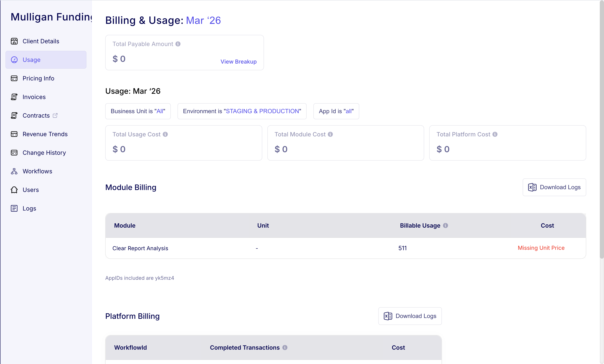Click the info icon beside Total Payable Amount
Image resolution: width=604 pixels, height=364 pixels.
coord(178,44)
